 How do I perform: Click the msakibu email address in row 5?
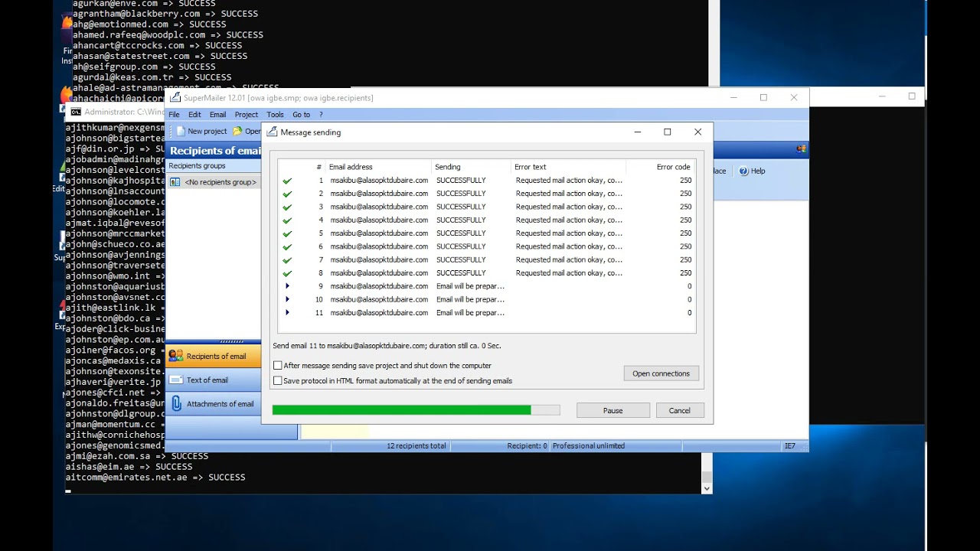(x=379, y=233)
